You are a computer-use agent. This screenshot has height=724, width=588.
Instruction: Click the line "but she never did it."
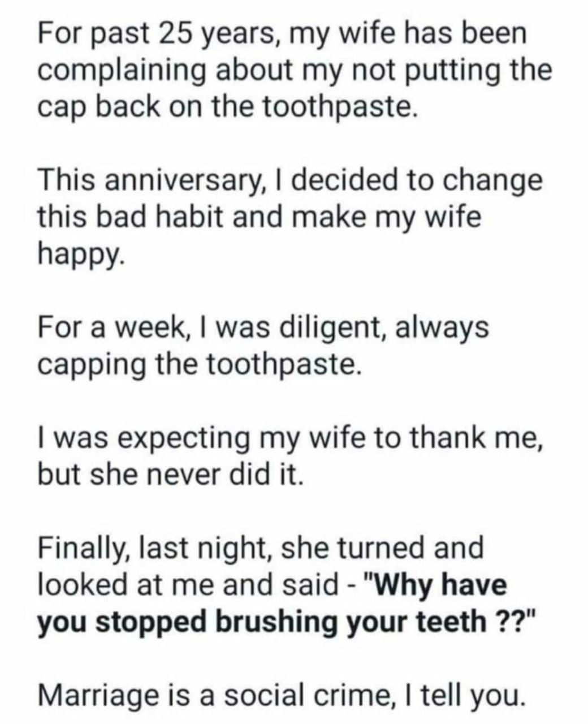[x=171, y=475]
